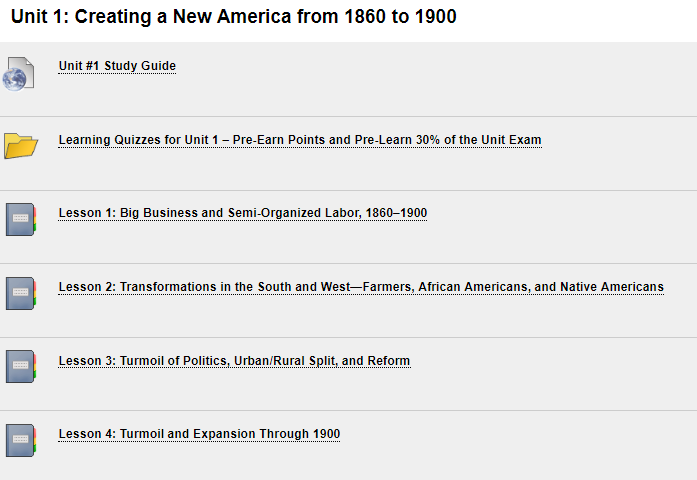Open Lesson 3: Turmoil of Politics link
The image size is (697, 480).
coord(234,361)
